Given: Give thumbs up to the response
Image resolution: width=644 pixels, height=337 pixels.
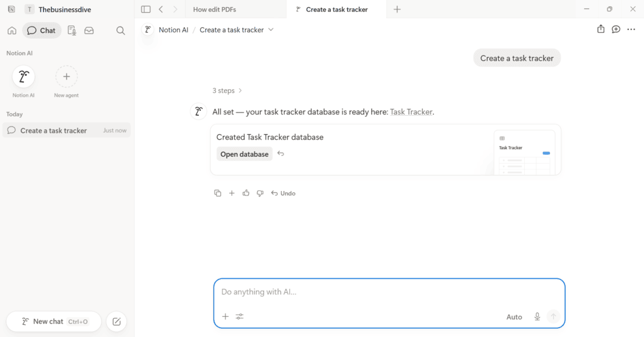Looking at the screenshot, I should pyautogui.click(x=246, y=193).
